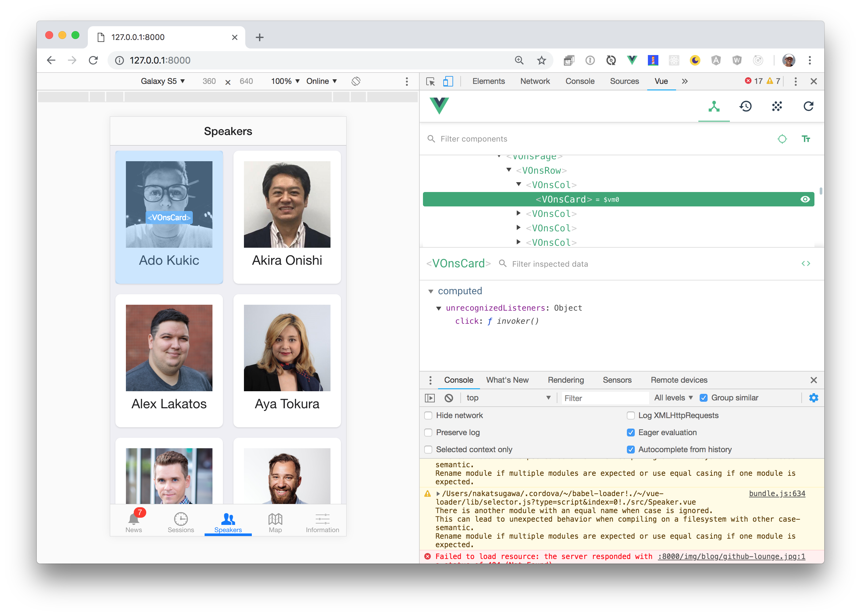Click the Akira Onishi speaker card

pos(287,217)
